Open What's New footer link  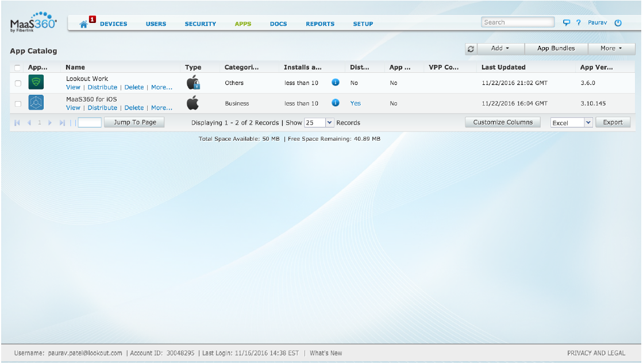tap(326, 353)
